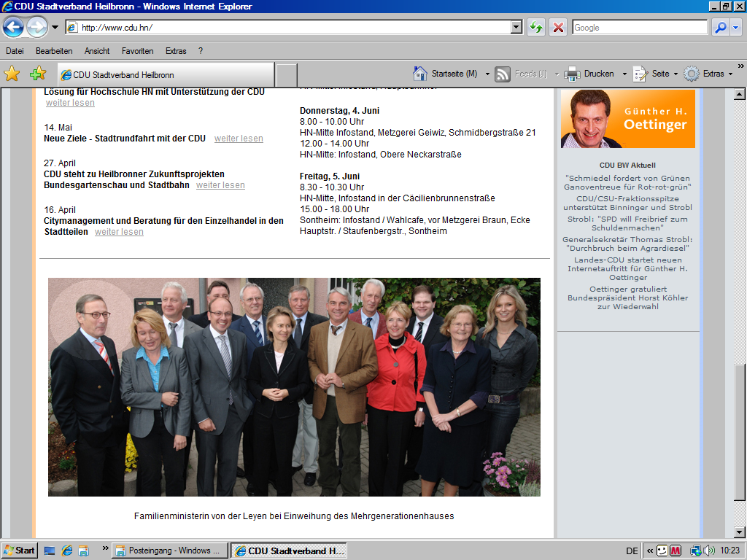Click the smiley face tray icon
Image resolution: width=747 pixels, height=560 pixels.
(x=662, y=551)
